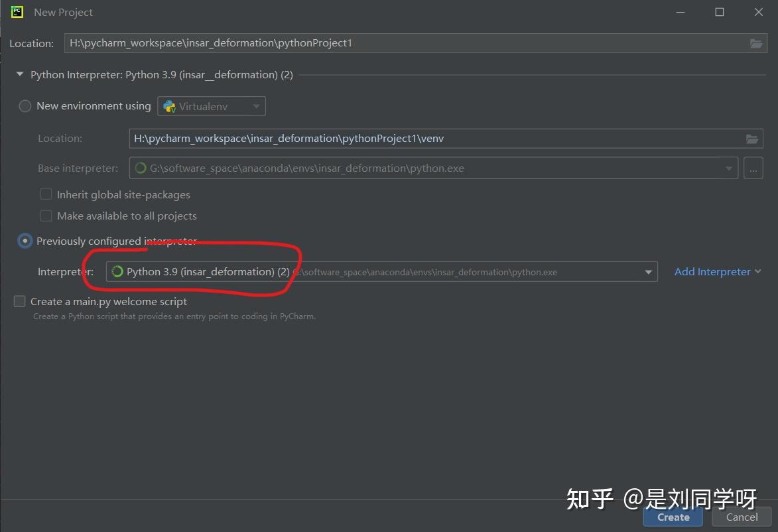Enable Inherit global site-packages
Screen dimensions: 778x532
pos(46,194)
